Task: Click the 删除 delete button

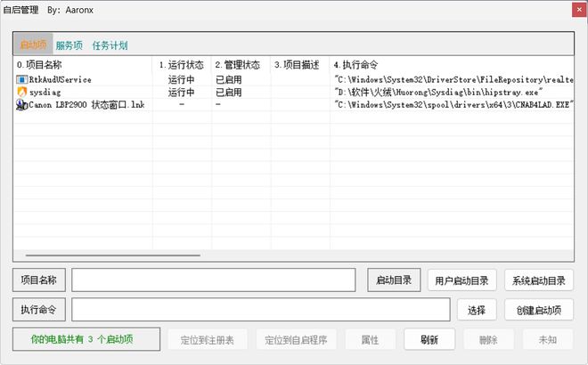Action: [488, 340]
